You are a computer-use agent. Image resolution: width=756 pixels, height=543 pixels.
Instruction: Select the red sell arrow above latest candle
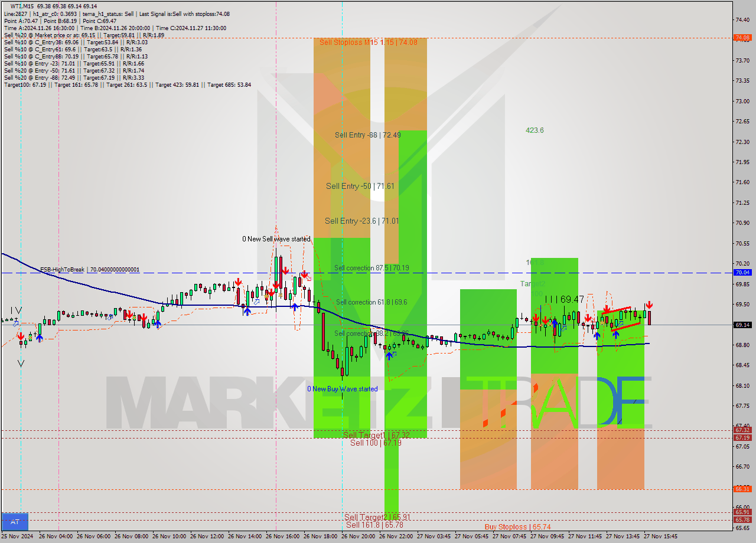tap(649, 305)
